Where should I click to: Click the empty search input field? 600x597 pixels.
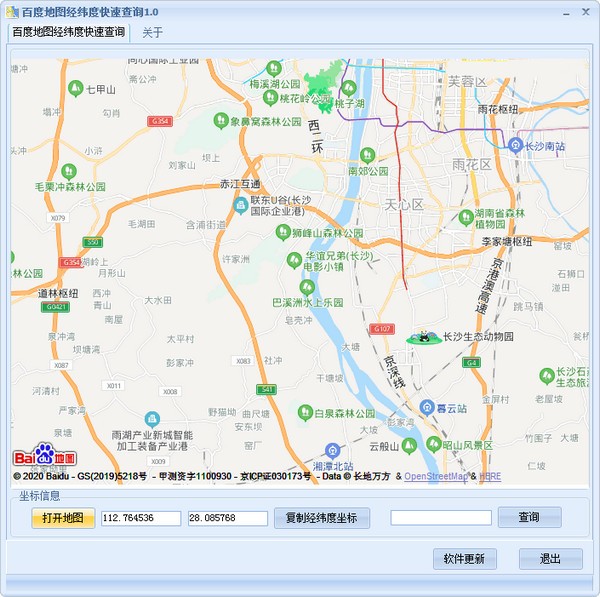coord(441,517)
